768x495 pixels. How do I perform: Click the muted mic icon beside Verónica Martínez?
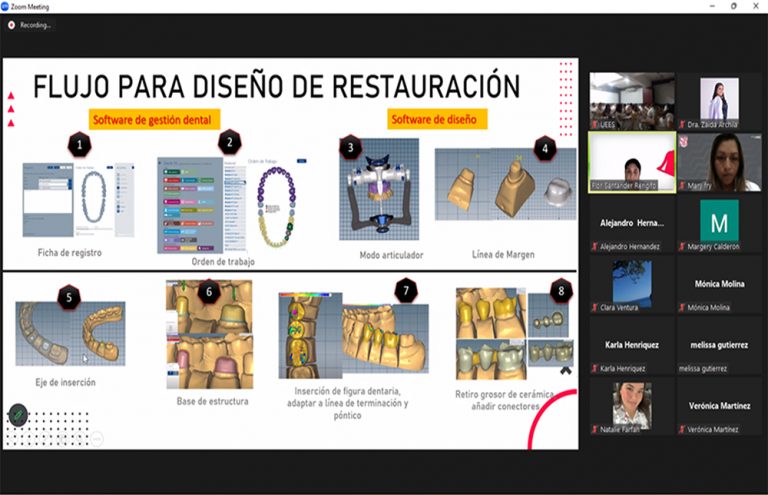pyautogui.click(x=683, y=429)
